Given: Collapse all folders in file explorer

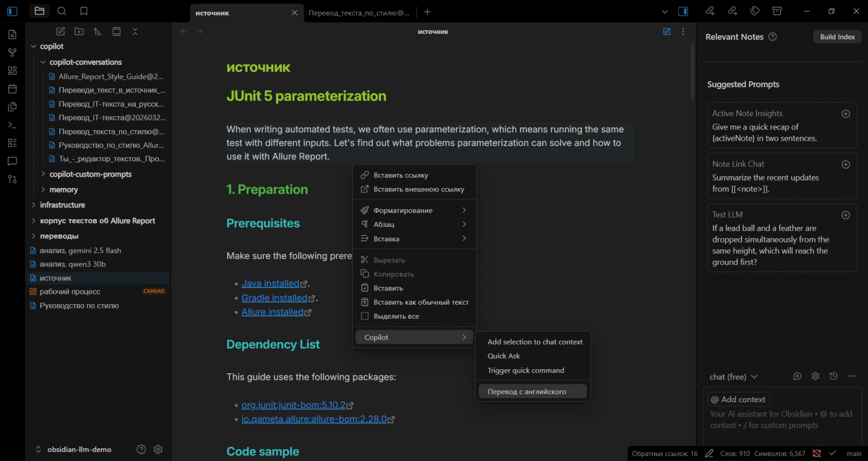Looking at the screenshot, I should [x=135, y=32].
